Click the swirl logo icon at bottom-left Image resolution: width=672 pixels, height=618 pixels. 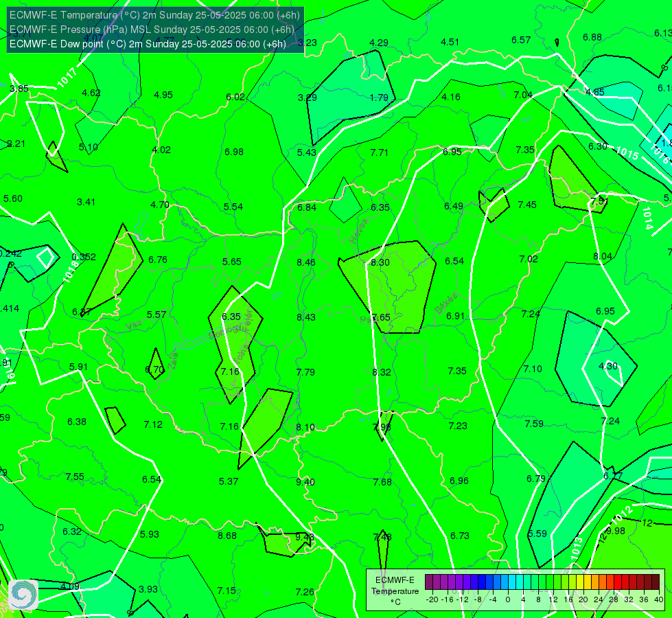pyautogui.click(x=23, y=594)
